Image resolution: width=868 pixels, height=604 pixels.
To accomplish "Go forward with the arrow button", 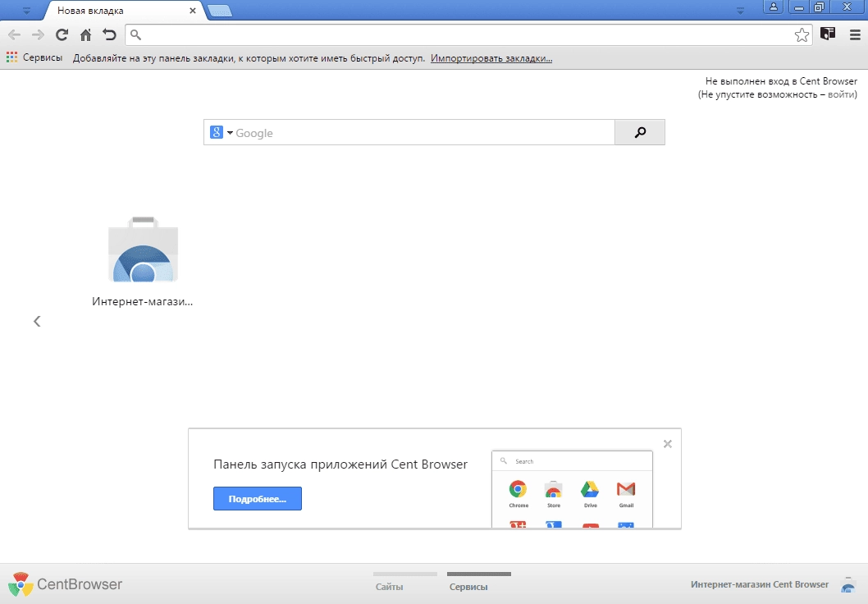I will (x=38, y=35).
